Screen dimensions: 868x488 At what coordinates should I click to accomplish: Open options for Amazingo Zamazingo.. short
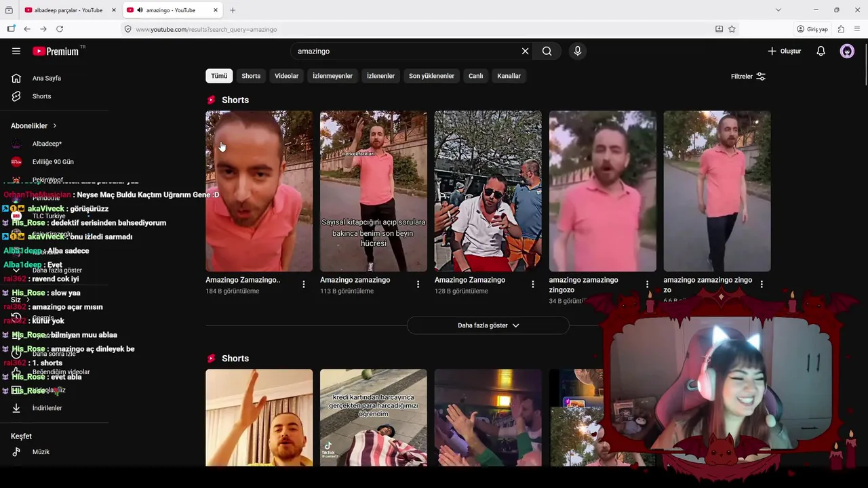pyautogui.click(x=304, y=285)
